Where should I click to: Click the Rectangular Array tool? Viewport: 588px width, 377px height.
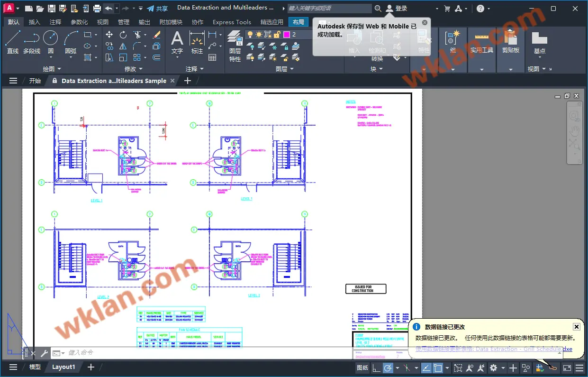point(137,57)
